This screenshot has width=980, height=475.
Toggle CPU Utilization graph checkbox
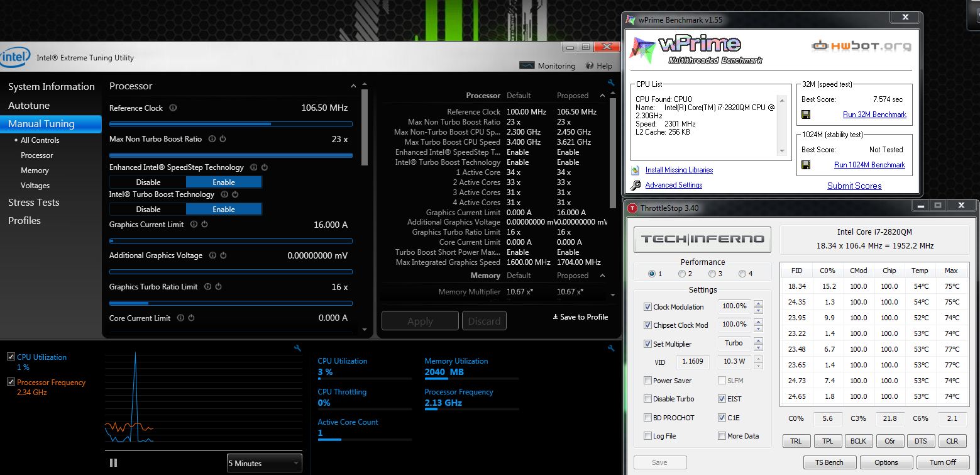coord(11,357)
